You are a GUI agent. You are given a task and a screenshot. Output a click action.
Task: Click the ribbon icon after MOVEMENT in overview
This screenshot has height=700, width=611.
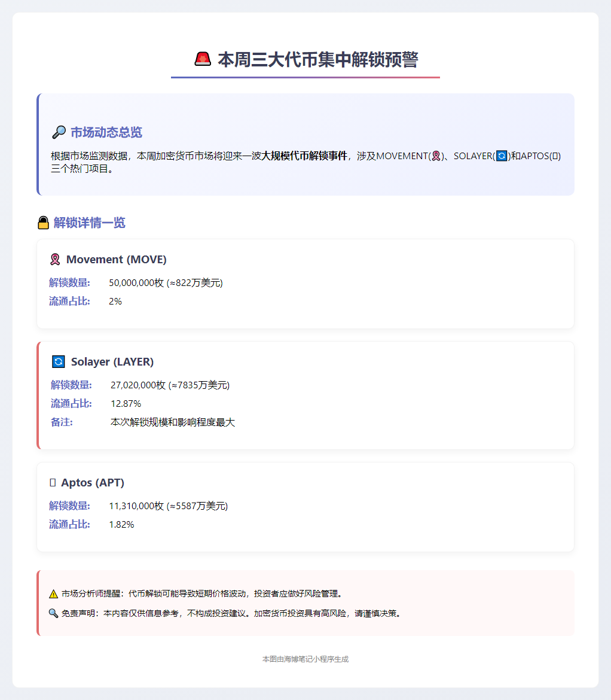point(436,156)
